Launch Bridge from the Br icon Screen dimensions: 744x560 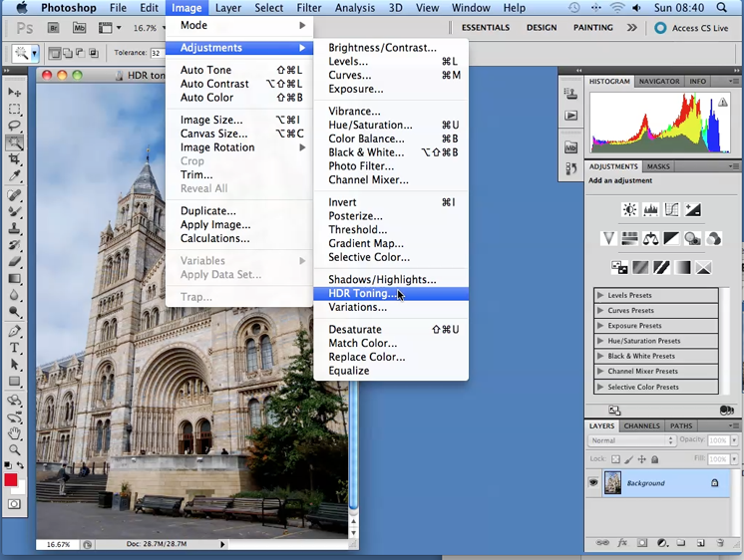click(x=54, y=28)
